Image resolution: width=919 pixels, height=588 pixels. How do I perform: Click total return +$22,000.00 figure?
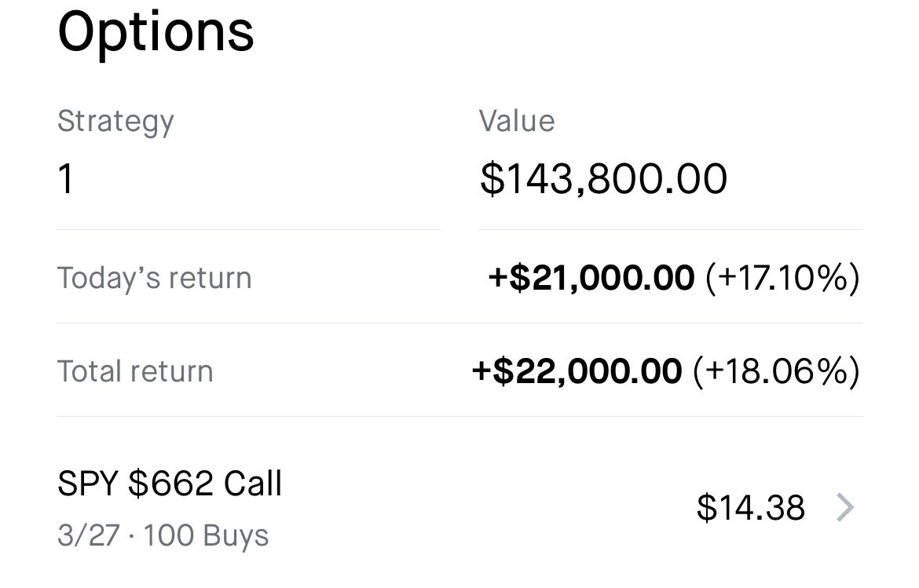pyautogui.click(x=577, y=371)
